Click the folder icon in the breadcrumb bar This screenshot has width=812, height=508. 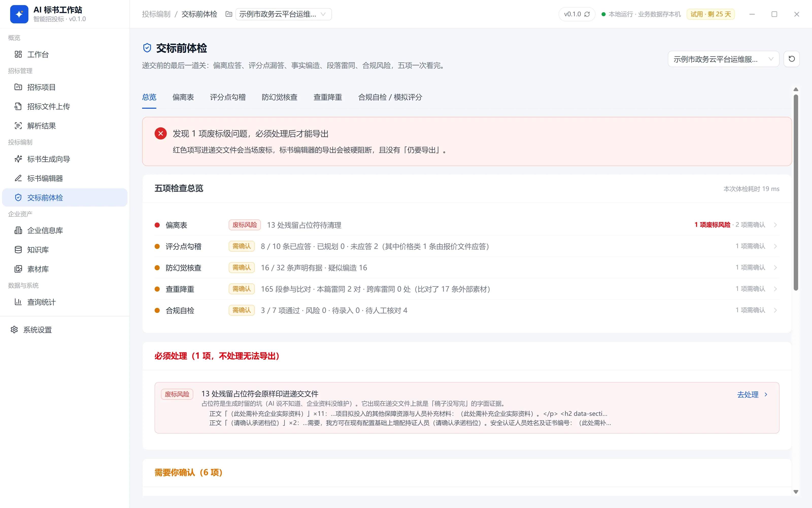click(229, 14)
